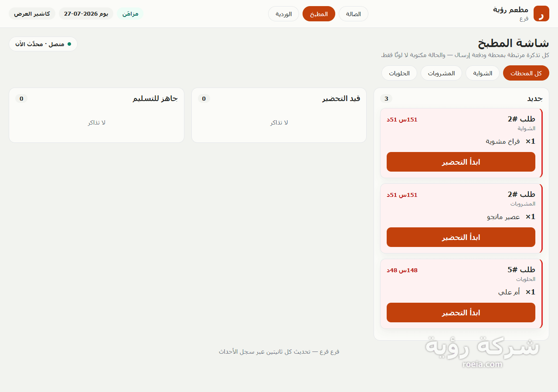Click the الشواية station label on ticket #2

pyautogui.click(x=527, y=128)
